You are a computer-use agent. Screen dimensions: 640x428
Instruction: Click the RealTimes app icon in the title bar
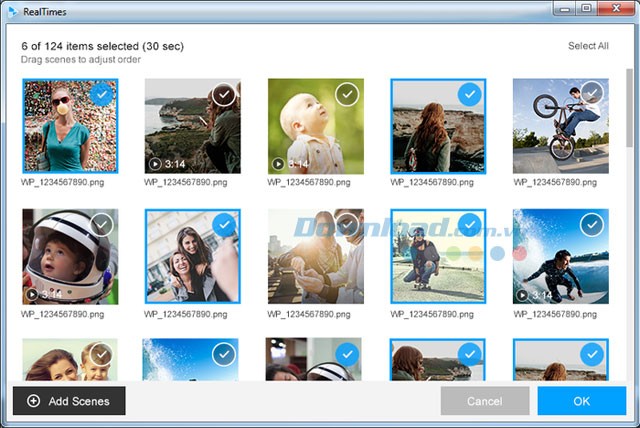(x=10, y=8)
